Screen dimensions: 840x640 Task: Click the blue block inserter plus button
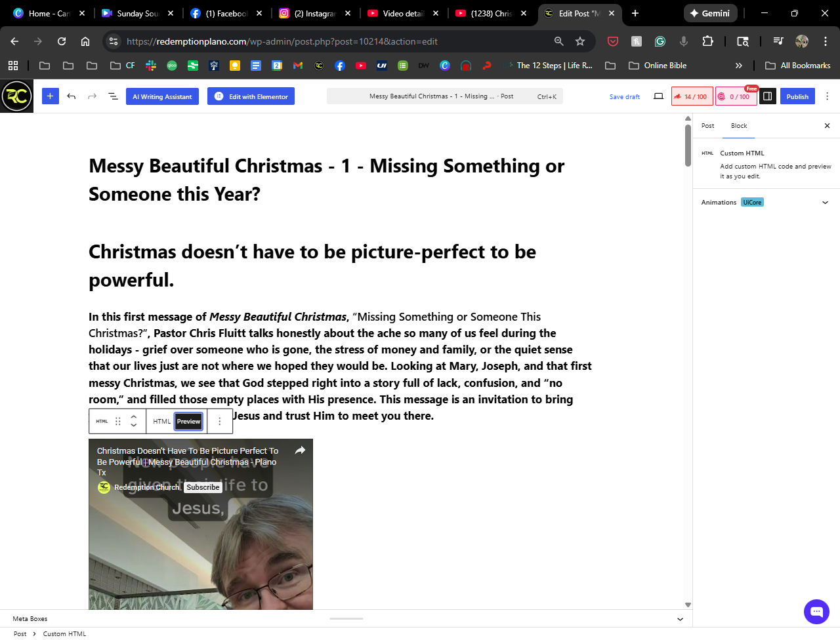pos(50,96)
